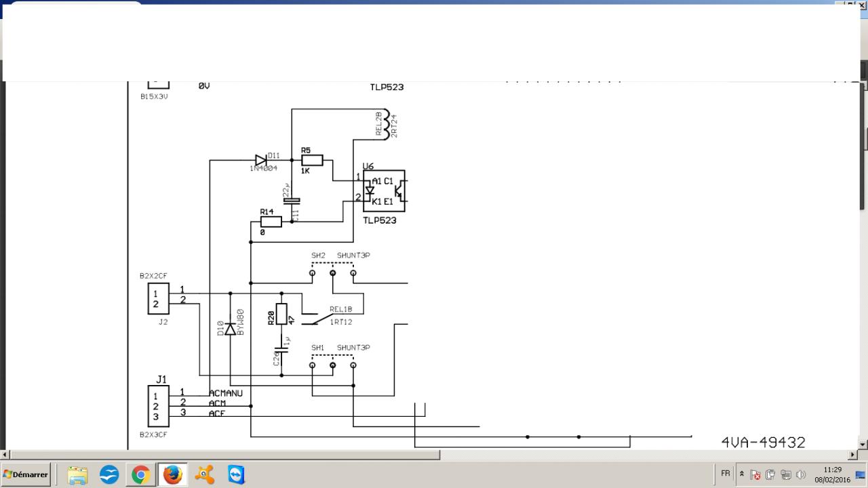Click Show desktop button in tray
The width and height of the screenshot is (868, 488).
click(x=861, y=474)
